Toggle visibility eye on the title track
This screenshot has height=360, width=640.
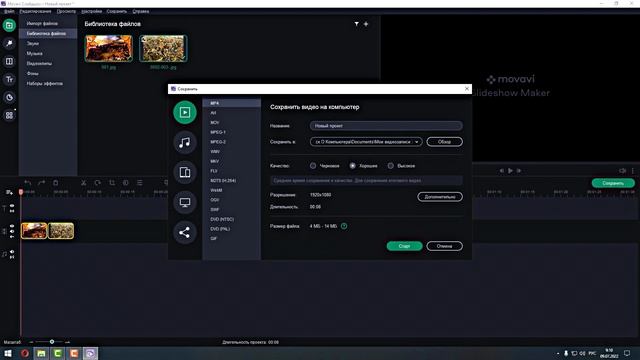(x=12, y=206)
